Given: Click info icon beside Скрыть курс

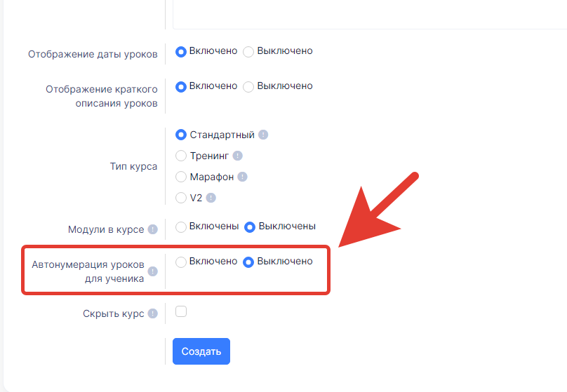Looking at the screenshot, I should (x=152, y=313).
